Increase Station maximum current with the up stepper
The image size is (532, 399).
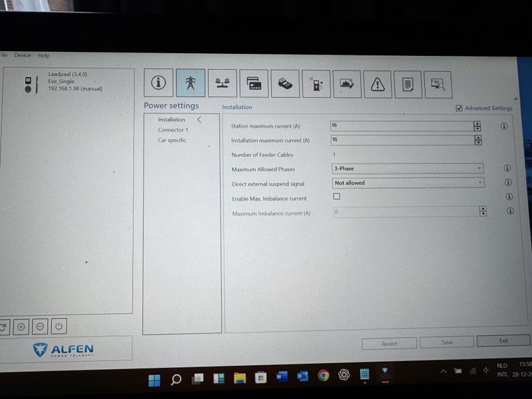(477, 123)
